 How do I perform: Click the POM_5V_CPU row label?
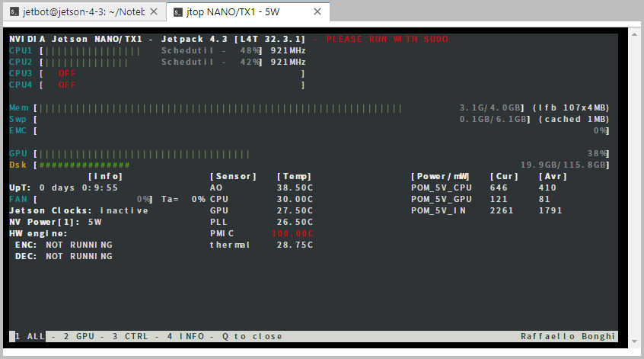pyautogui.click(x=442, y=188)
